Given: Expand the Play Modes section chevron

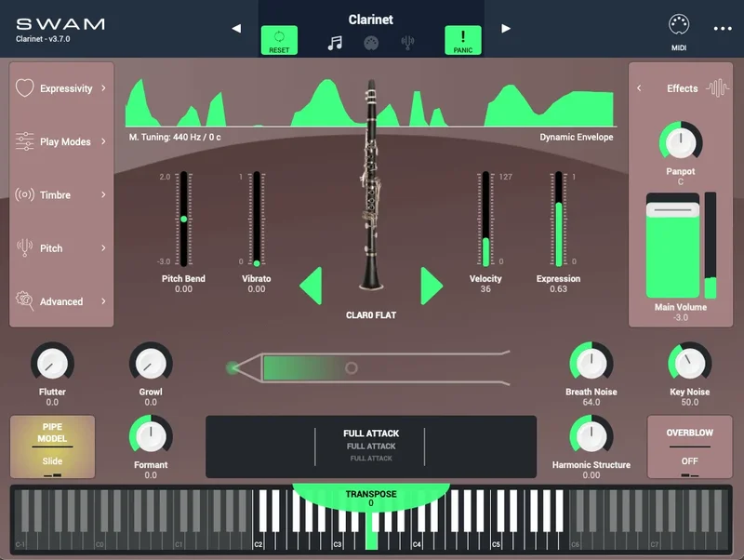Looking at the screenshot, I should pyautogui.click(x=103, y=141).
